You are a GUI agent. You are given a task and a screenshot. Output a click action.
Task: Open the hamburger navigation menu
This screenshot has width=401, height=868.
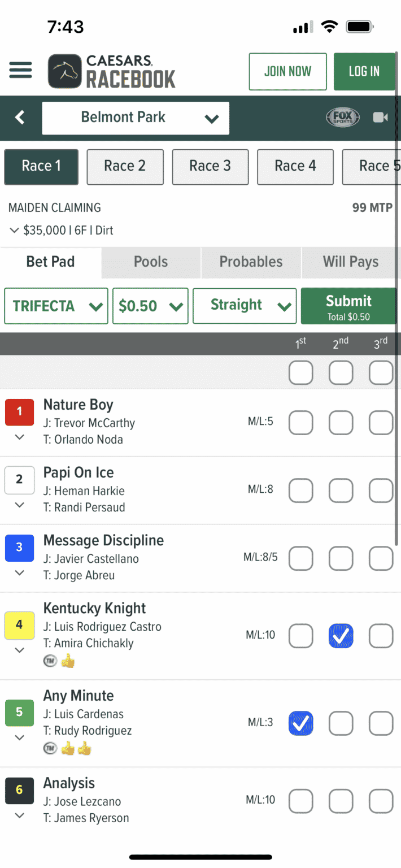(x=20, y=71)
